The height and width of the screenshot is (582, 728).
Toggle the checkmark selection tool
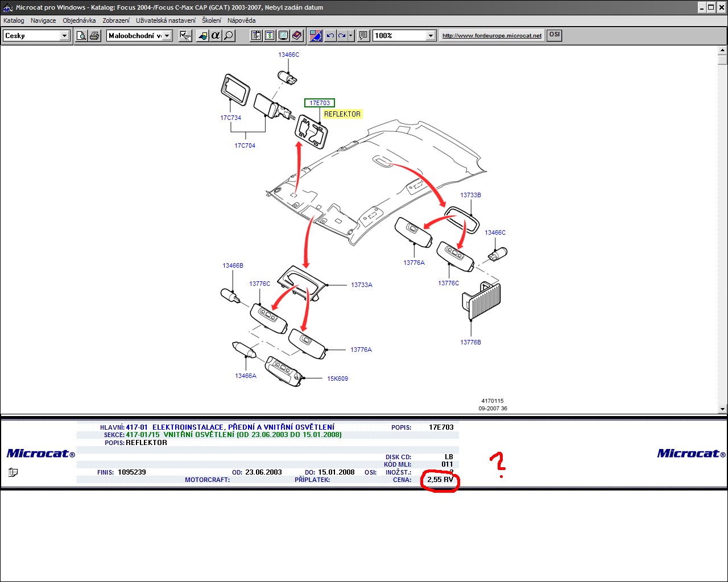pos(185,36)
